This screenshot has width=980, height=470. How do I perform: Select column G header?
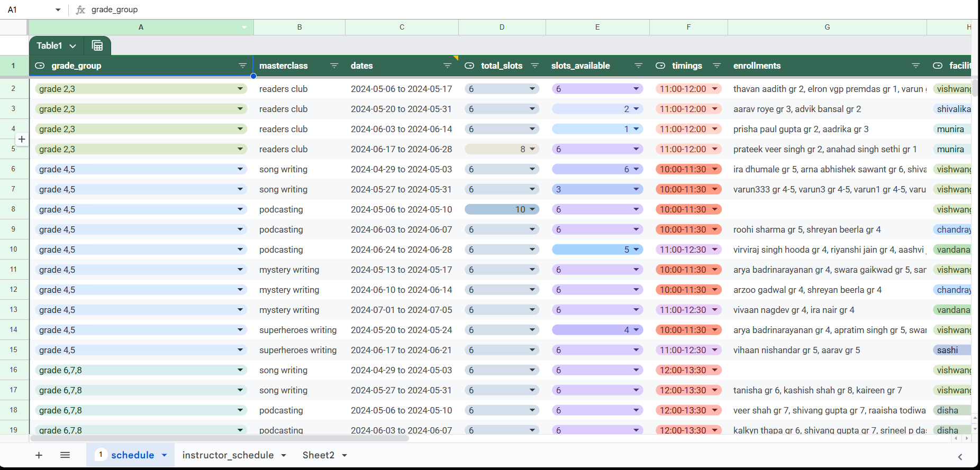coord(827,27)
